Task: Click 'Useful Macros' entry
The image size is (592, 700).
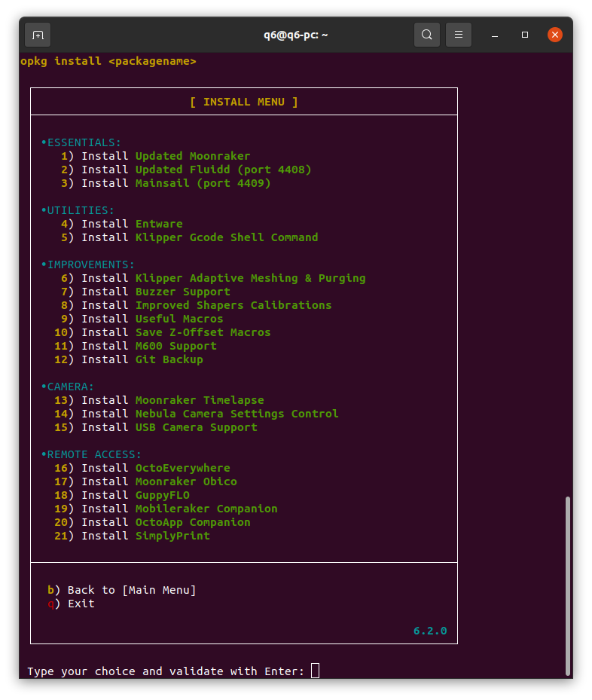Action: [x=179, y=319]
